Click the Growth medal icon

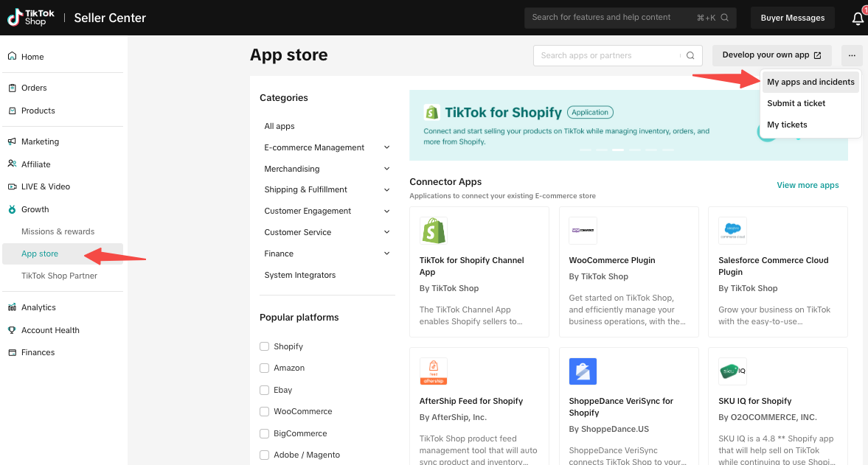[x=13, y=209]
